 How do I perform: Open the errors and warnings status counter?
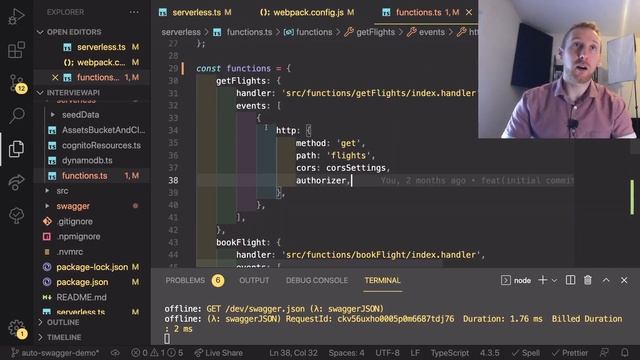157,353
